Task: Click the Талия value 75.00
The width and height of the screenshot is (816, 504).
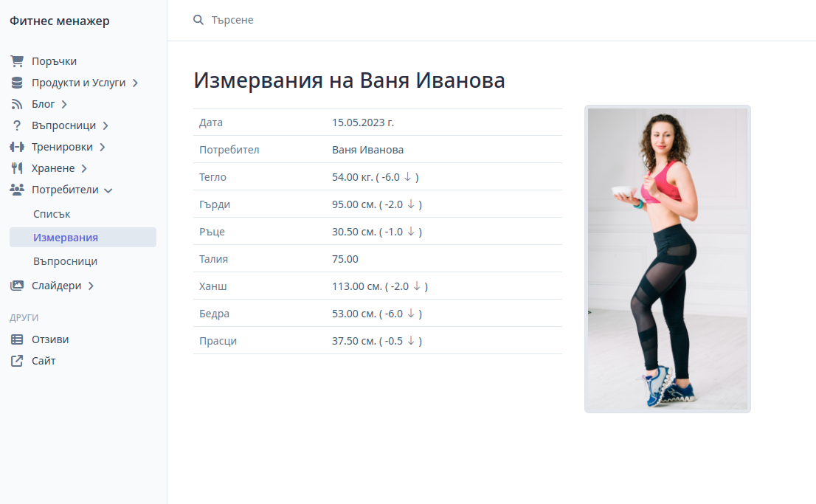Action: click(345, 259)
